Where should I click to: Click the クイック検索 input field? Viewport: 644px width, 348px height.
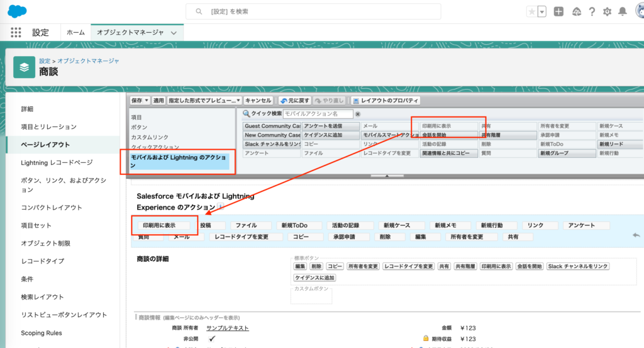pos(318,114)
